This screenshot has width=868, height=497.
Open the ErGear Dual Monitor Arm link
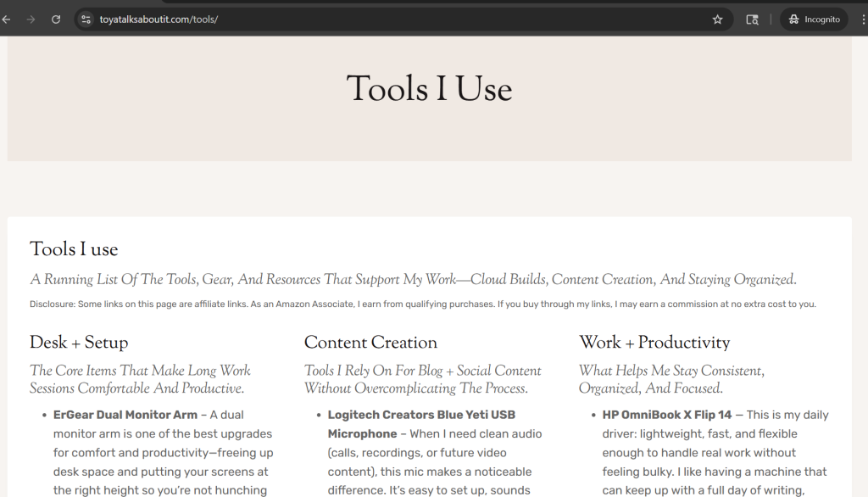pos(124,415)
